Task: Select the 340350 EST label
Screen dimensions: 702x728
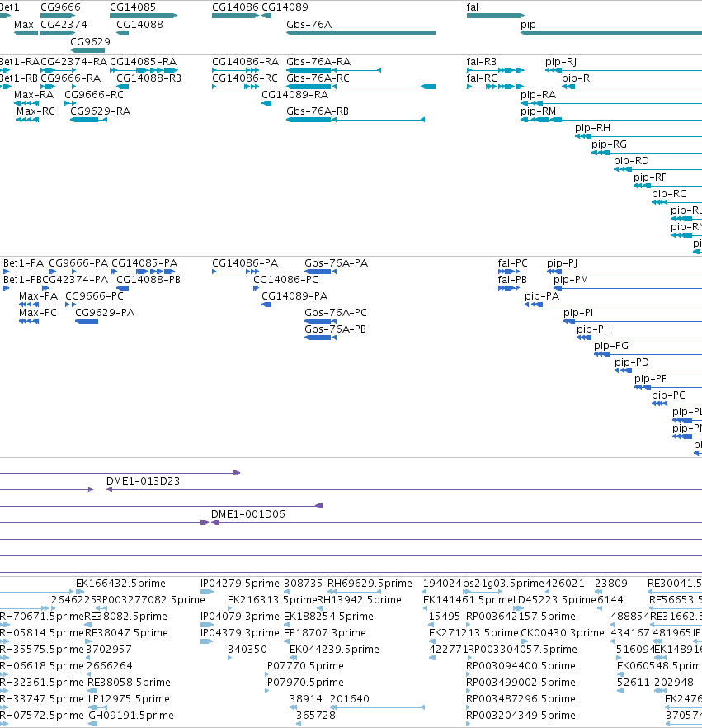Action: point(247,650)
